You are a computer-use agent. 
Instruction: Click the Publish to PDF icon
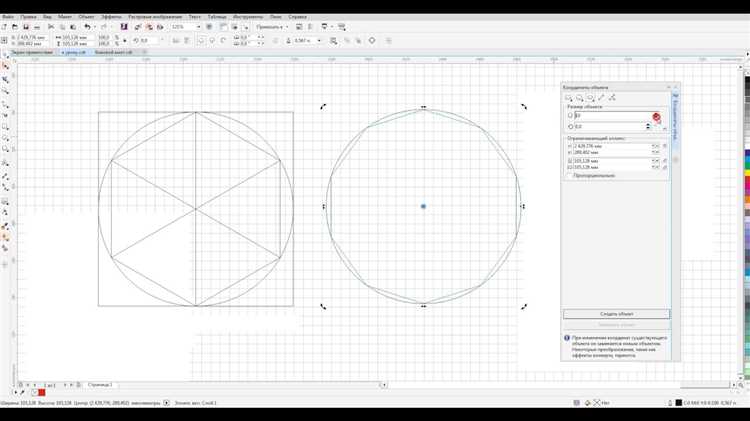(160, 27)
